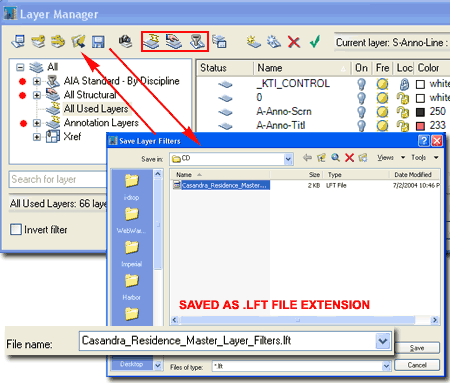This screenshot has width=450, height=383.
Task: Click the New Group Filter icon
Action: click(x=174, y=42)
